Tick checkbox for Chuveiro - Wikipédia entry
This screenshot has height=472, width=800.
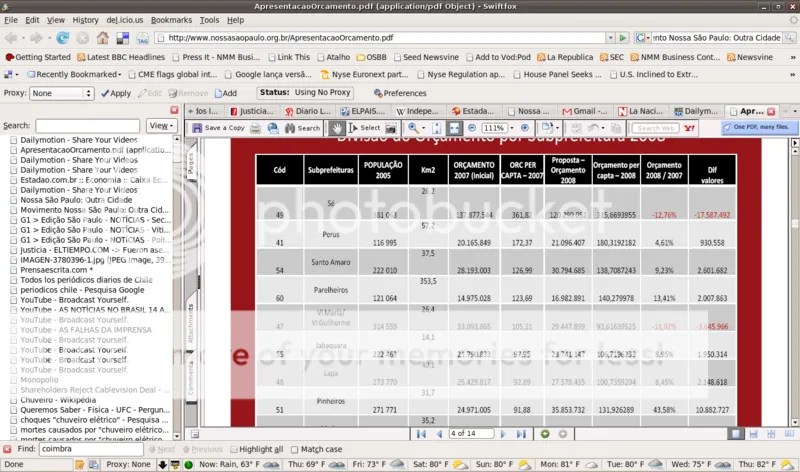14,400
